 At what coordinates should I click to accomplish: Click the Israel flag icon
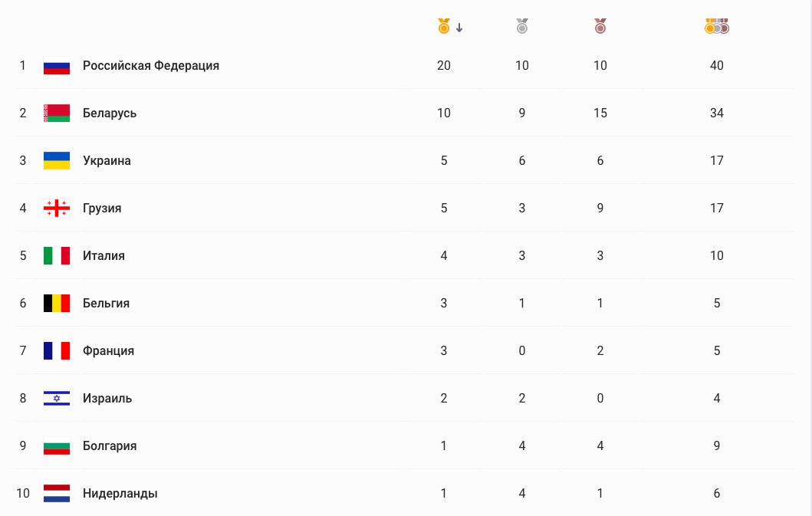(57, 399)
